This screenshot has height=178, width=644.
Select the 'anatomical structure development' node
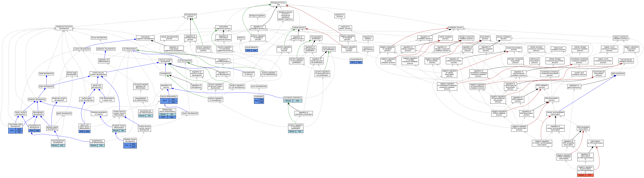click(64, 27)
